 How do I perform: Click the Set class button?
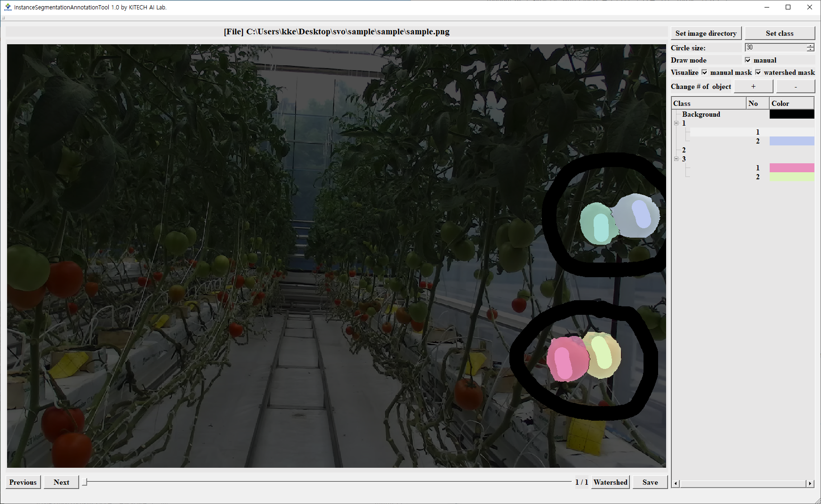click(779, 33)
